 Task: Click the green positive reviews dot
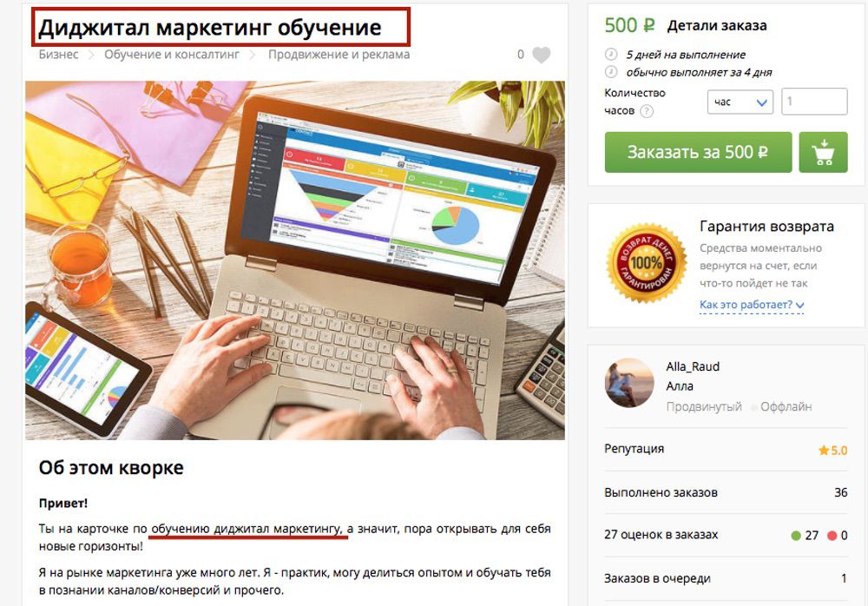tap(796, 536)
